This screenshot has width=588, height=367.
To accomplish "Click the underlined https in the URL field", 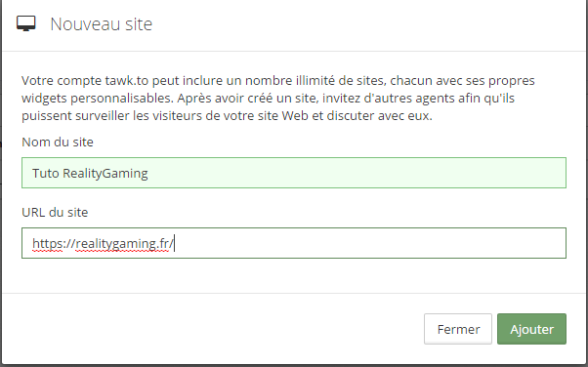I will tap(47, 244).
